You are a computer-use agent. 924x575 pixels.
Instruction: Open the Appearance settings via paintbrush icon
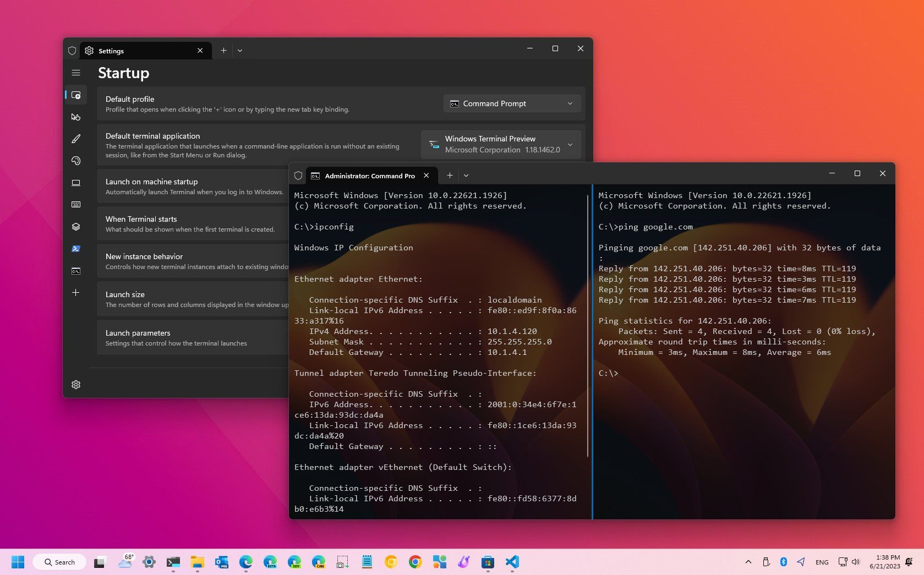point(76,139)
